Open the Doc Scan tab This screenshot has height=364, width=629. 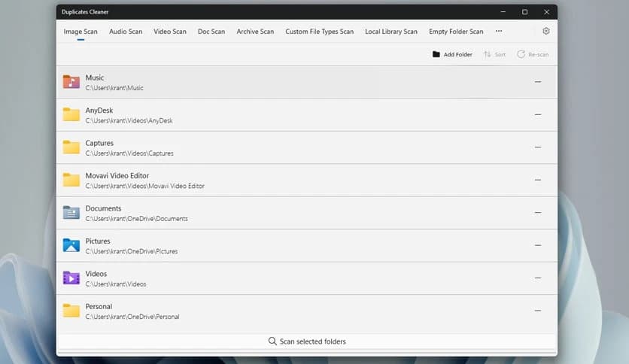(x=211, y=32)
